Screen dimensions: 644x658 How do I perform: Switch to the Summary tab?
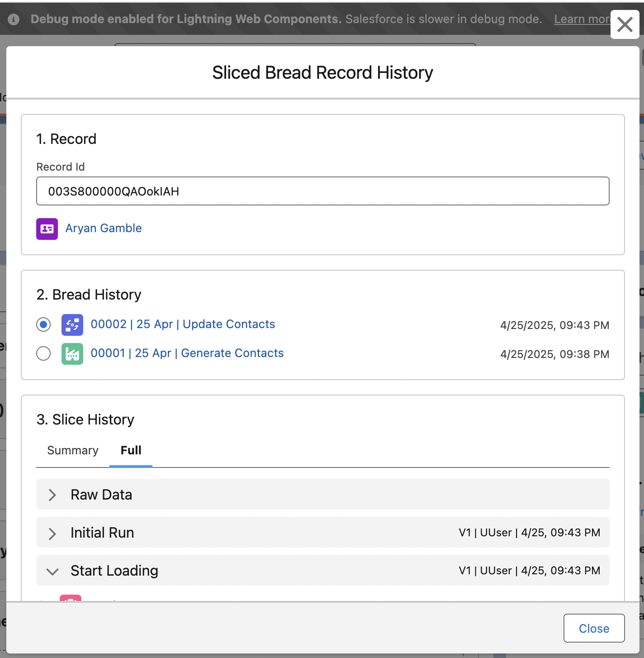pos(72,450)
